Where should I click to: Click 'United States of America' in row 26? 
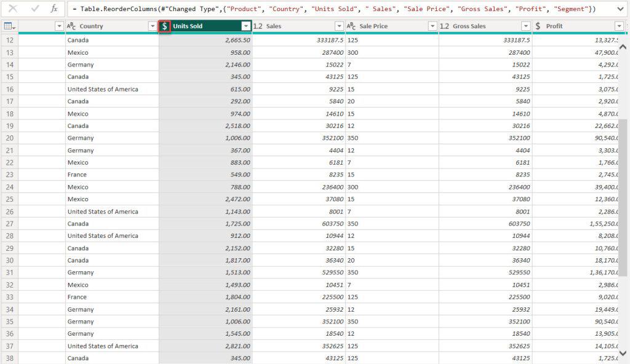coord(112,212)
